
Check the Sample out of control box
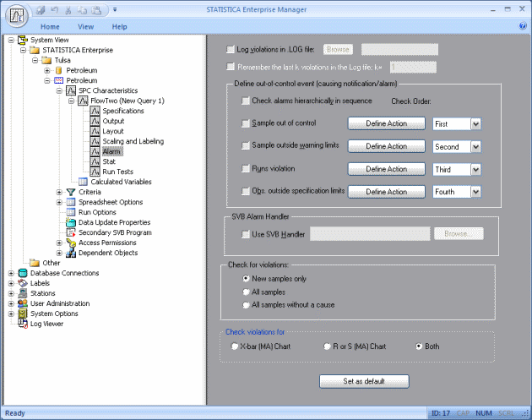(x=245, y=123)
